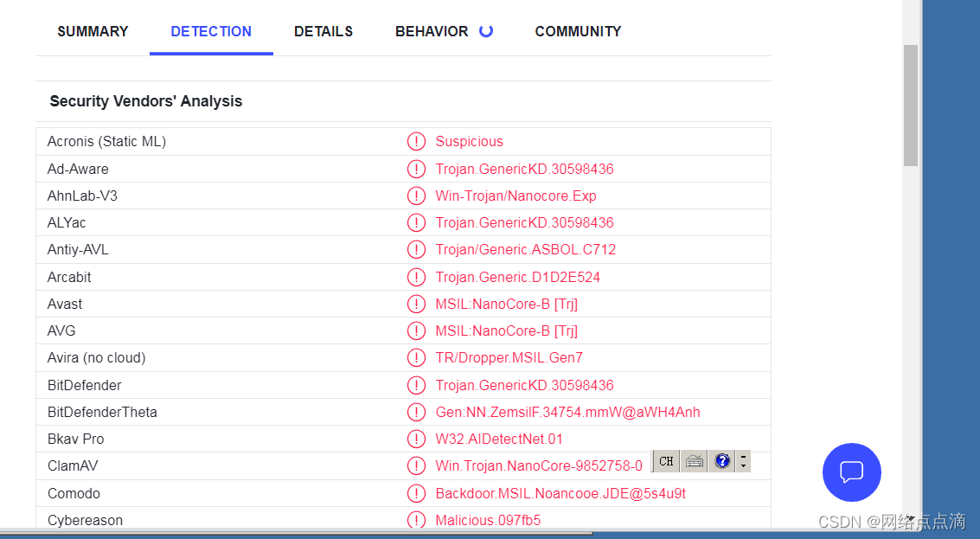
Task: Open the blue chat bubble button
Action: coord(851,472)
